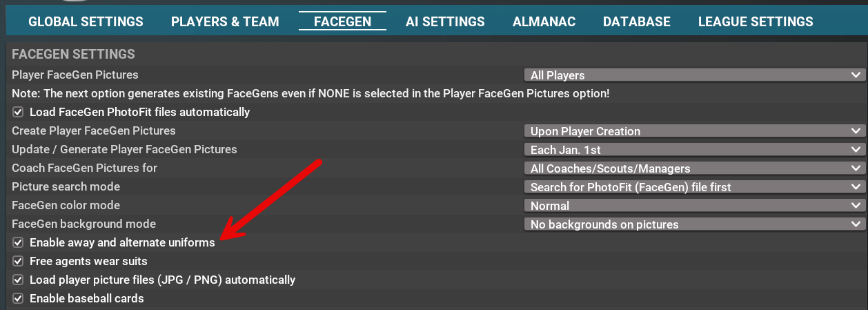
Task: Open the Global Settings tab
Action: (x=86, y=21)
